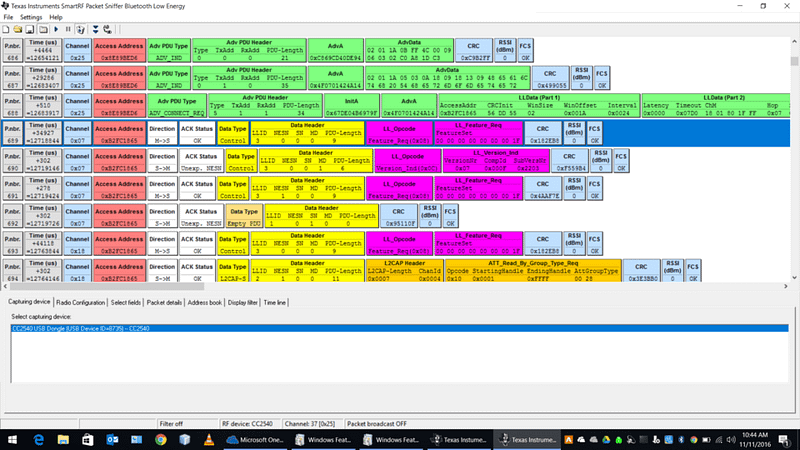800x450 pixels.
Task: Click ATT_Read_By_Group_Type_Req field in packet 694
Action: tap(533, 271)
